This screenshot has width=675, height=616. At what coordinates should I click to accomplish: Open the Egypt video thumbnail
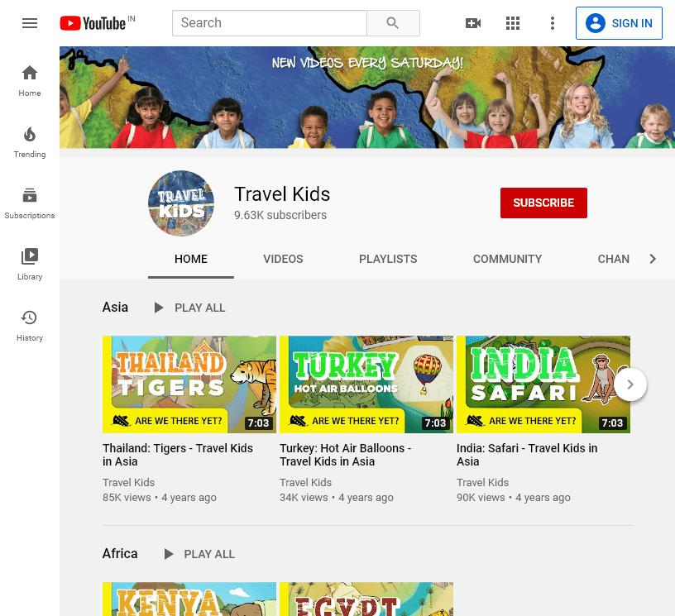click(x=366, y=599)
